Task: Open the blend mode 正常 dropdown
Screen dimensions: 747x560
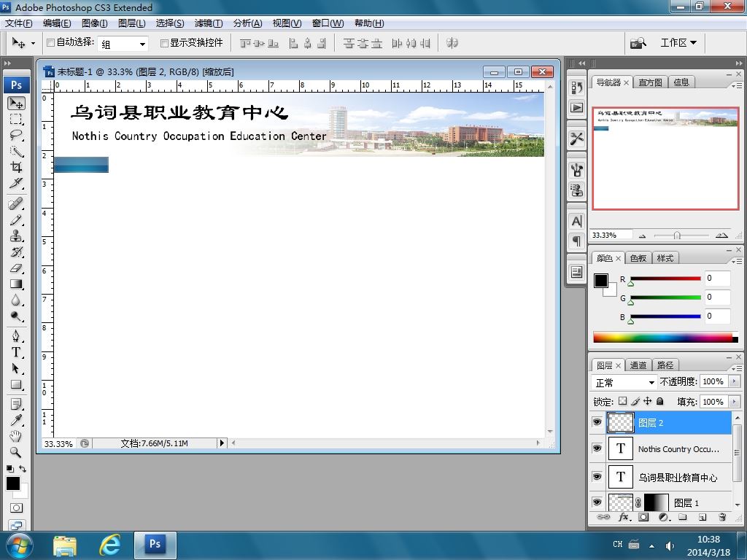Action: coord(624,382)
